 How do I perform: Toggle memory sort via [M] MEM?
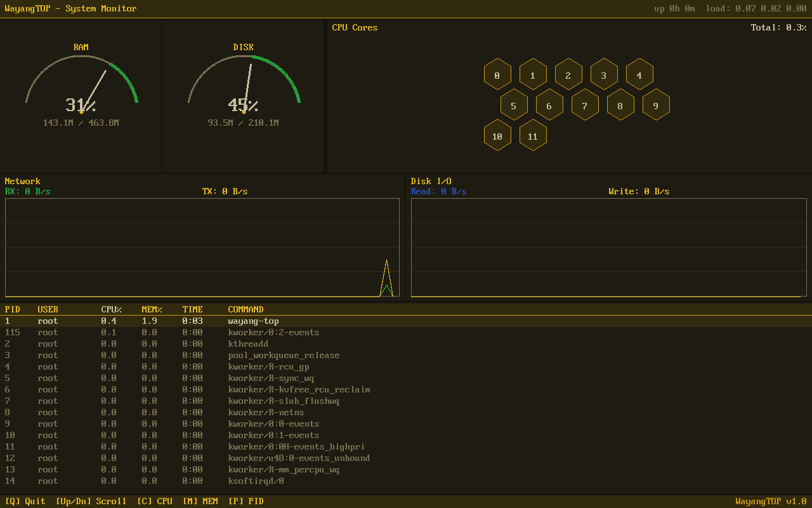click(x=200, y=500)
